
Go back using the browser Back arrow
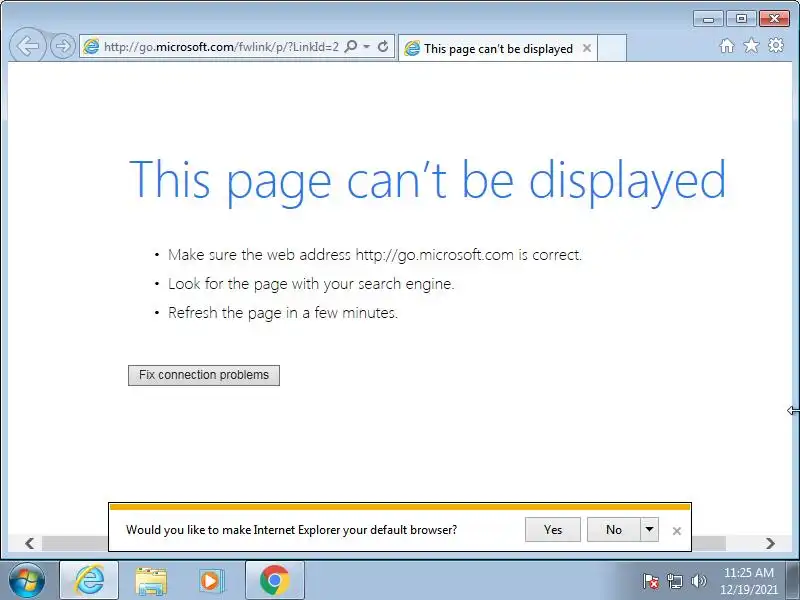[x=28, y=46]
